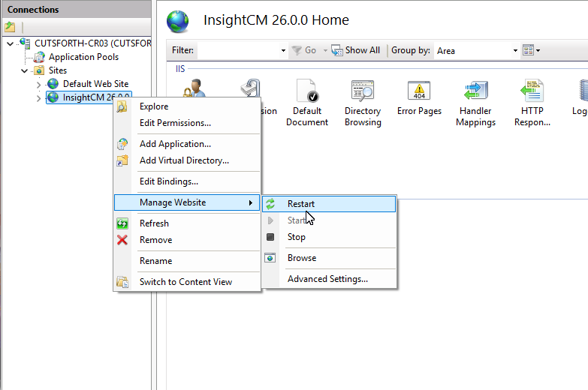Expand the InsightCM 26.0.0 site node

coord(38,98)
